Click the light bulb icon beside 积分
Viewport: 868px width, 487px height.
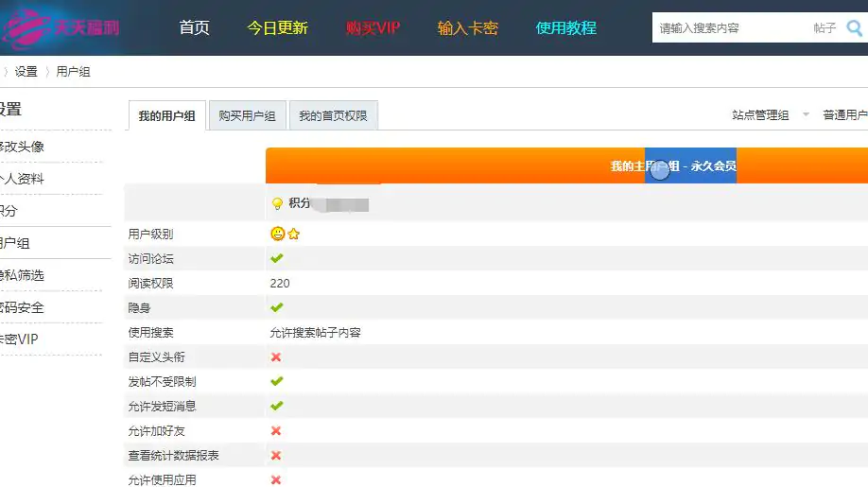point(277,203)
